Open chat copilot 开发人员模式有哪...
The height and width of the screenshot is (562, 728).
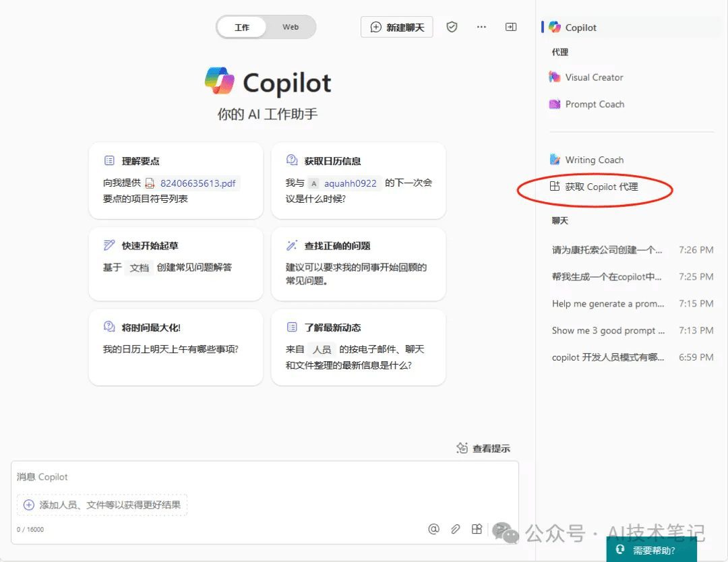tap(632, 357)
